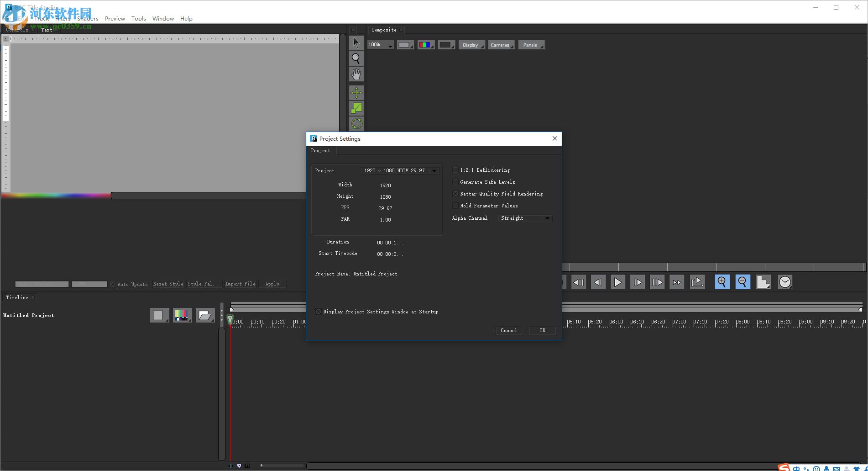This screenshot has width=868, height=471.
Task: Click the Width value 1920
Action: coord(385,185)
